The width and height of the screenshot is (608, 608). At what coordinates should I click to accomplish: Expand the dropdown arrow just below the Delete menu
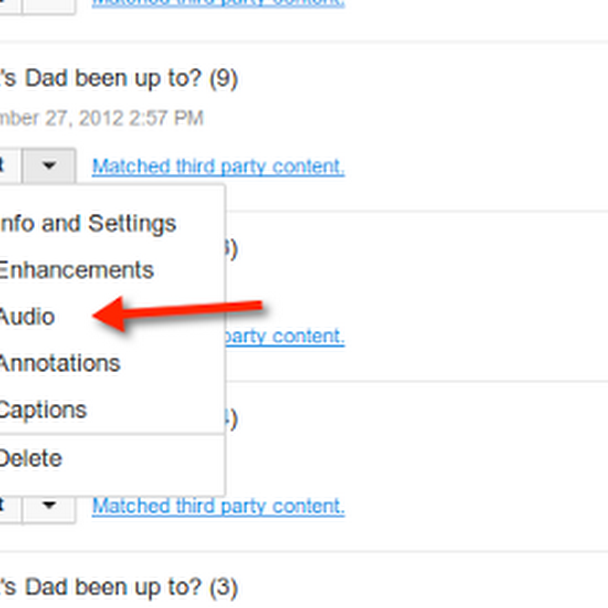point(49,506)
